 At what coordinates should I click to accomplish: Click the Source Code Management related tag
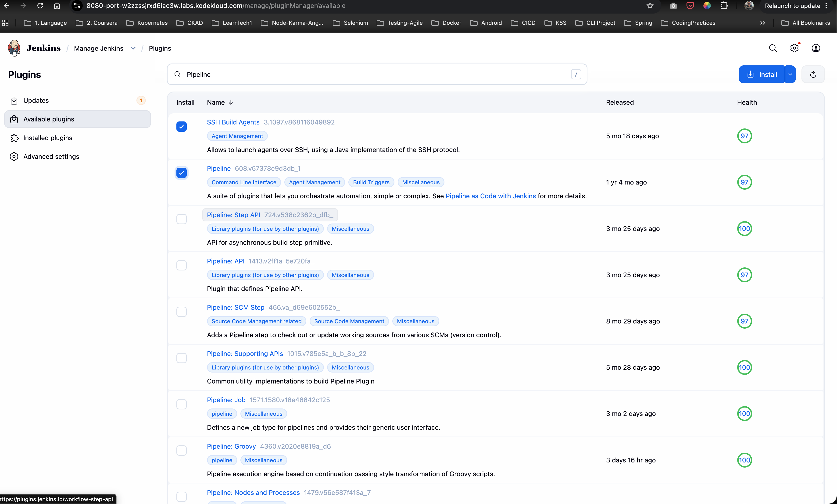click(x=257, y=321)
